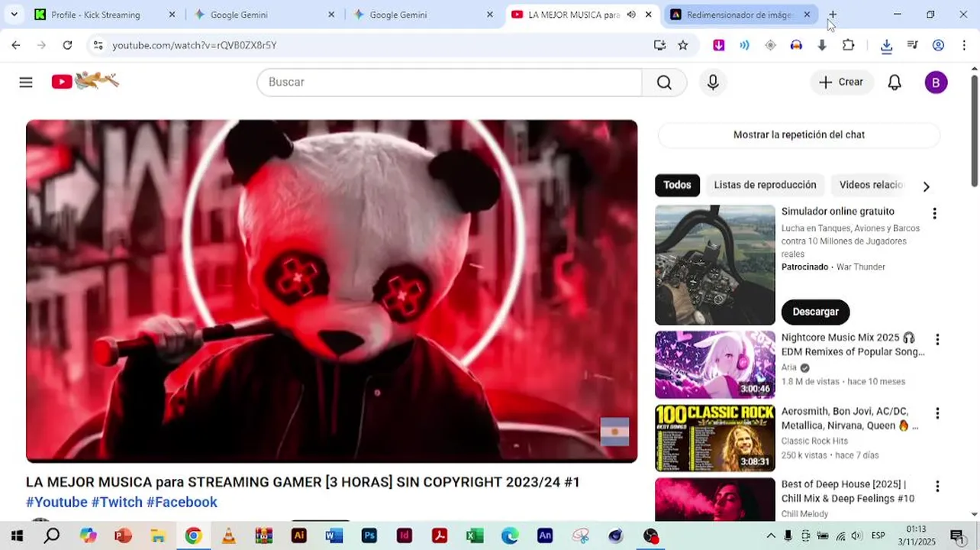This screenshot has width=980, height=550.
Task: Open the #Youtube hashtag link
Action: 56,502
